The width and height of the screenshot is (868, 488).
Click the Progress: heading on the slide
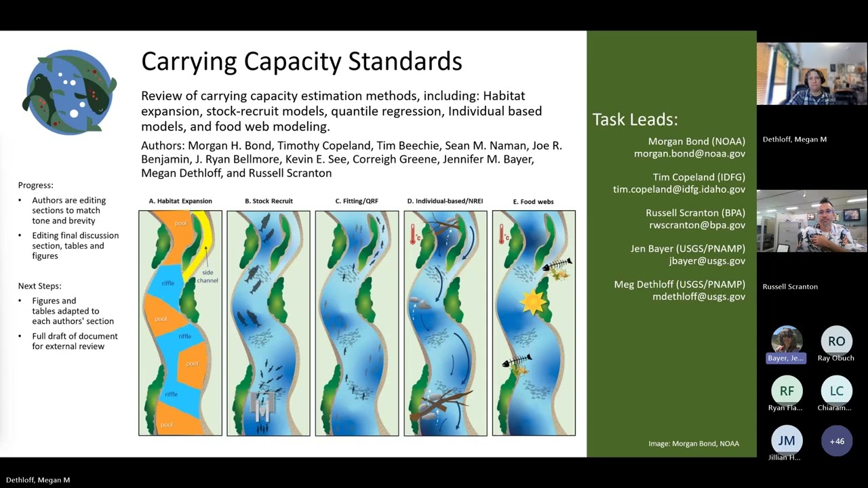[36, 185]
